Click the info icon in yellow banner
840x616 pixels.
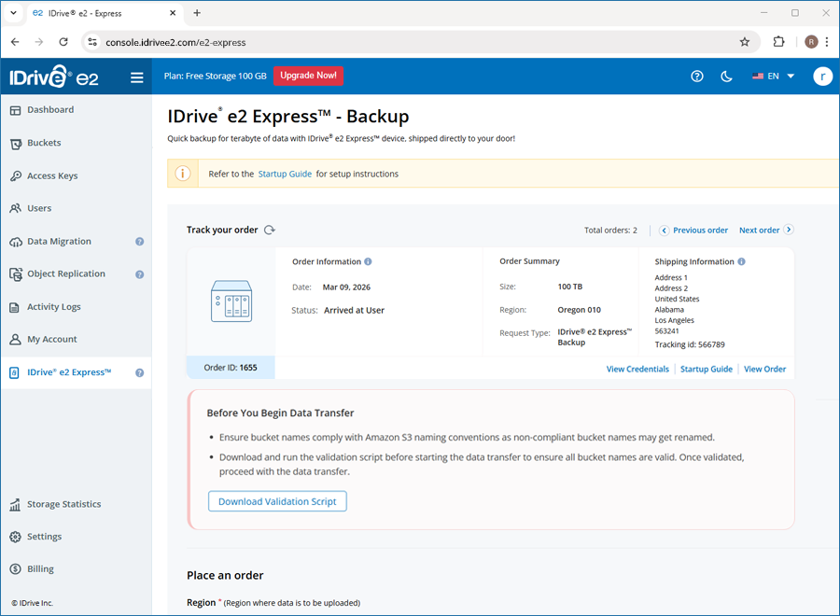[x=183, y=174]
